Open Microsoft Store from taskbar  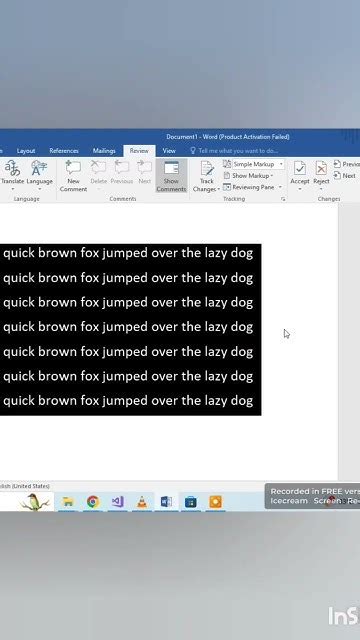click(x=191, y=502)
